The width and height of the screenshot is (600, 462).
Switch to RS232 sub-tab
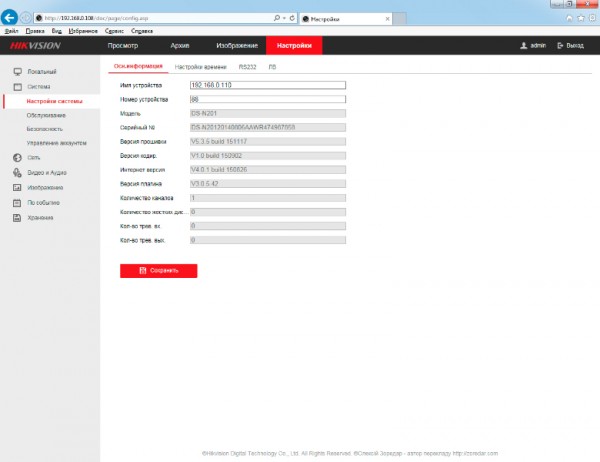pos(247,67)
